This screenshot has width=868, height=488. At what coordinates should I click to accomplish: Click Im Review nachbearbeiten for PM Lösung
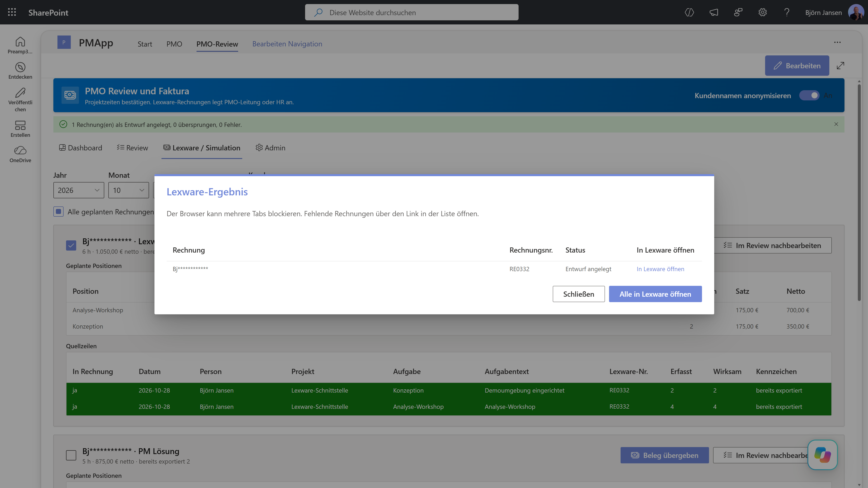pos(761,455)
